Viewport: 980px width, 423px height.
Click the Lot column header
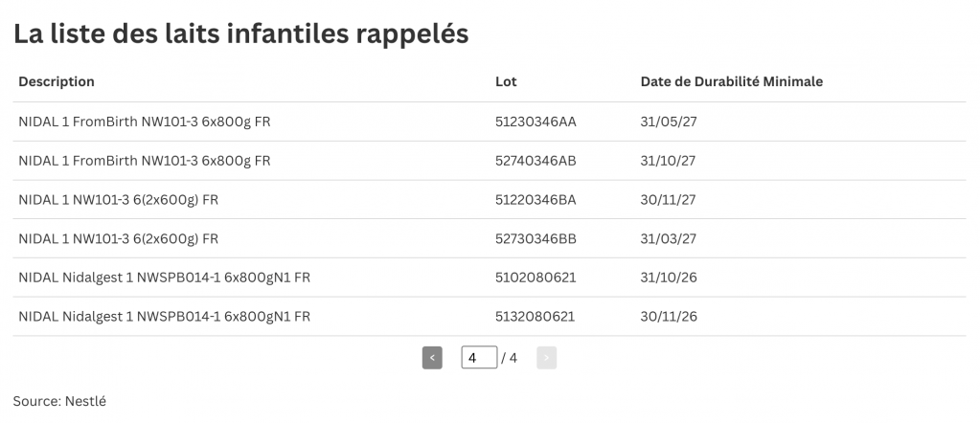[506, 81]
